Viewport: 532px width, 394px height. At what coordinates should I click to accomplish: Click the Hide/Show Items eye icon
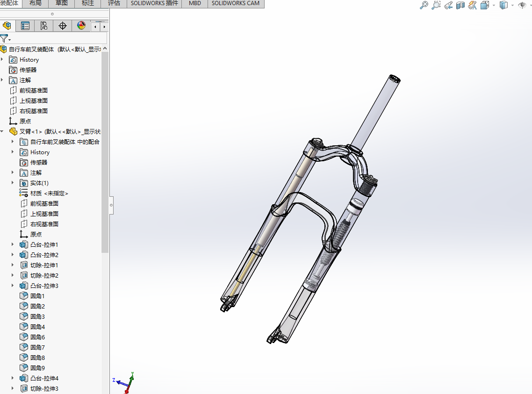pyautogui.click(x=522, y=5)
